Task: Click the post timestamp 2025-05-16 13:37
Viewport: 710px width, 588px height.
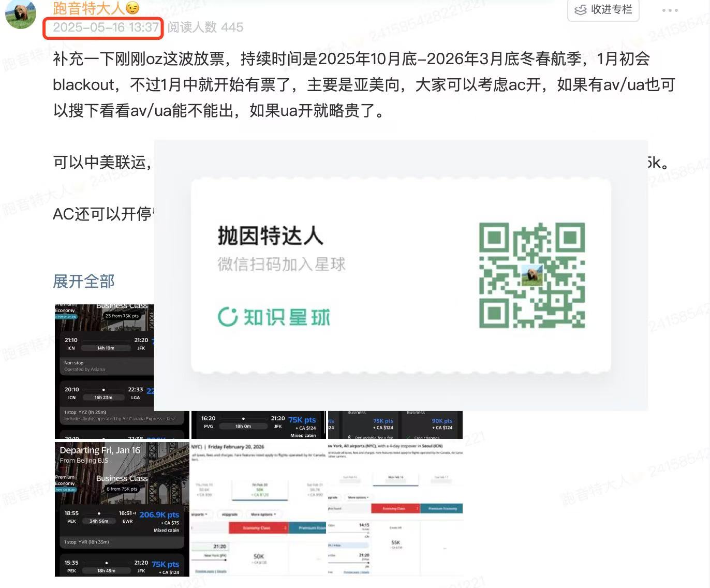Action: pyautogui.click(x=106, y=27)
